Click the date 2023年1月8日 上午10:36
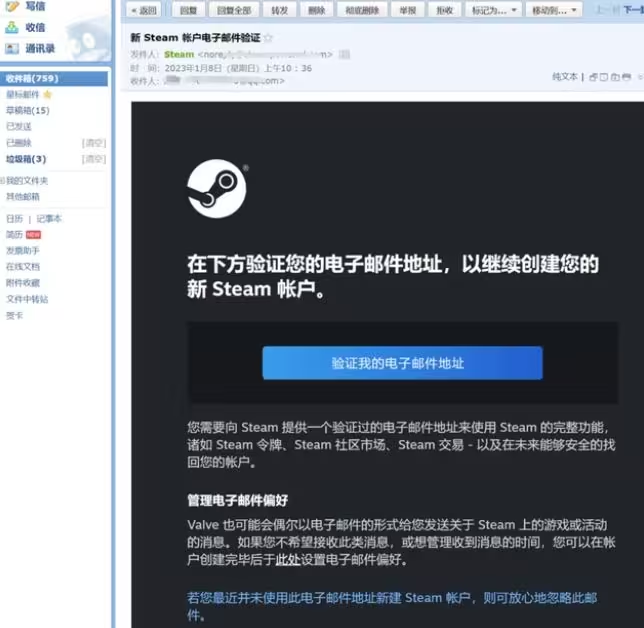The height and width of the screenshot is (628, 644). (238, 68)
